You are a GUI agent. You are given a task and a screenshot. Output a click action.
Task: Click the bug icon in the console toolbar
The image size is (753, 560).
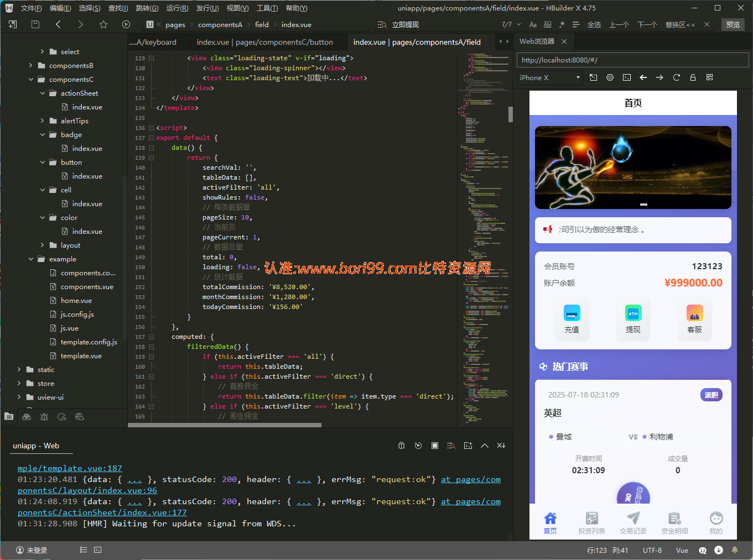[402, 446]
